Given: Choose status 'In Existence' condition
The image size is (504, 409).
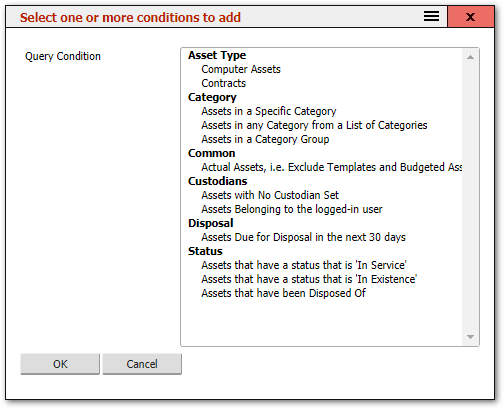Looking at the screenshot, I should pyautogui.click(x=309, y=279).
